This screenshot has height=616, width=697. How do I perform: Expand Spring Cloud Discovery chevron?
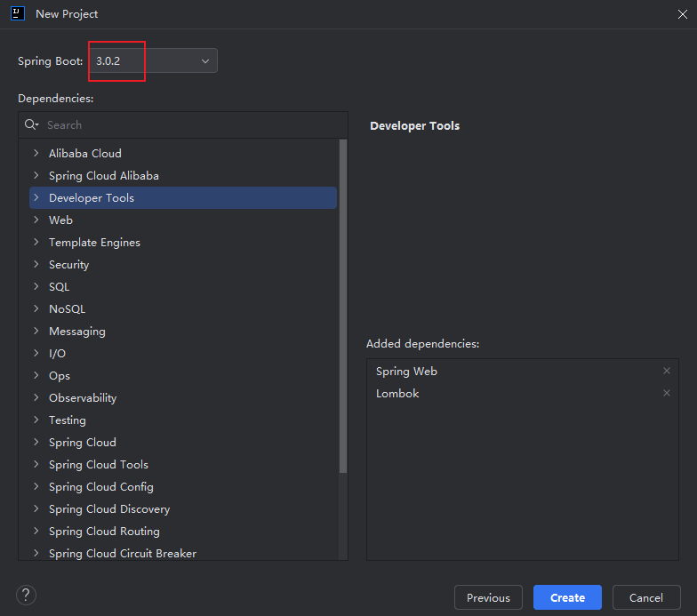[x=36, y=508]
